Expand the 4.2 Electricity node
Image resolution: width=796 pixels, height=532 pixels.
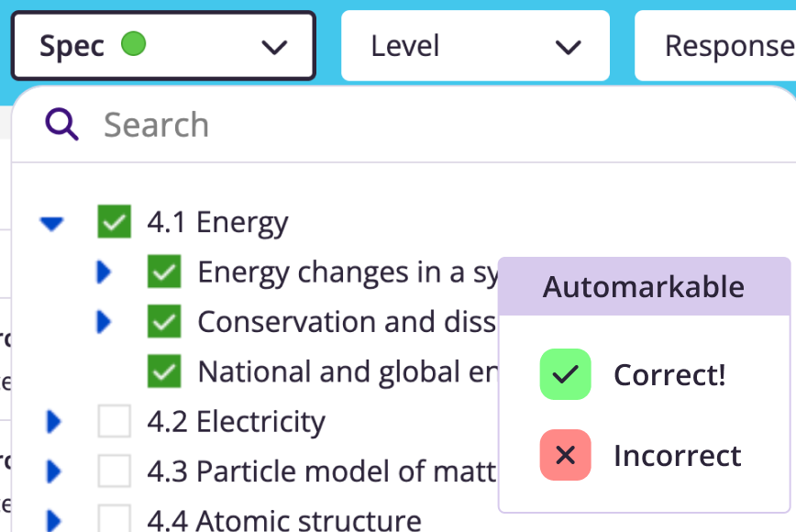point(54,421)
